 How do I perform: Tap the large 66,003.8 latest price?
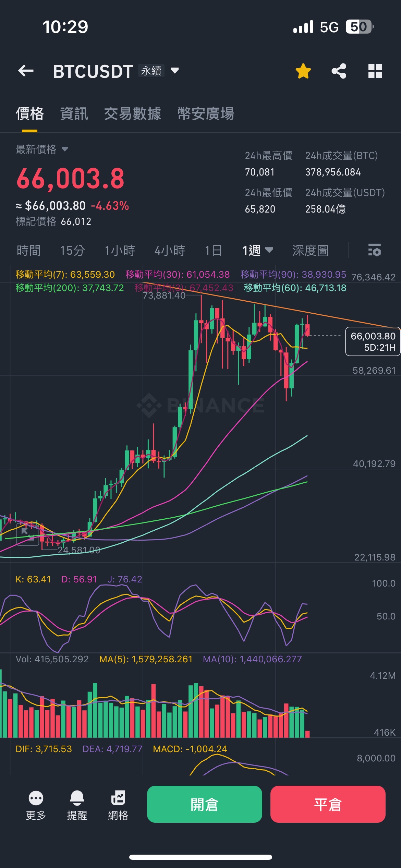71,179
